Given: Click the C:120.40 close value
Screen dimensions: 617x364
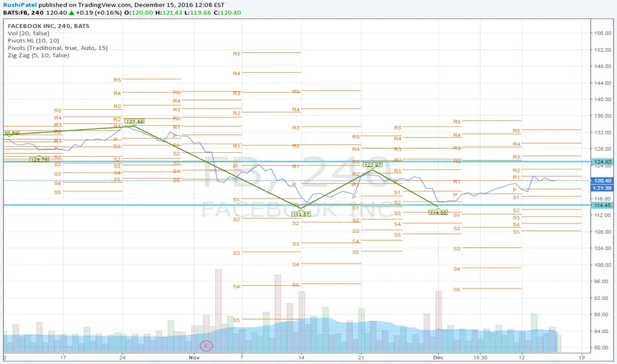Looking at the screenshot, I should tap(227, 13).
